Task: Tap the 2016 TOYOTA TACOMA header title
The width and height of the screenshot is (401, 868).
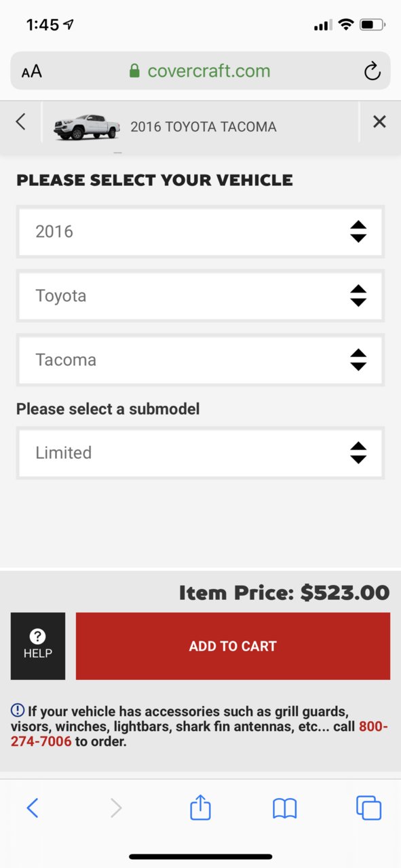Action: tap(204, 127)
